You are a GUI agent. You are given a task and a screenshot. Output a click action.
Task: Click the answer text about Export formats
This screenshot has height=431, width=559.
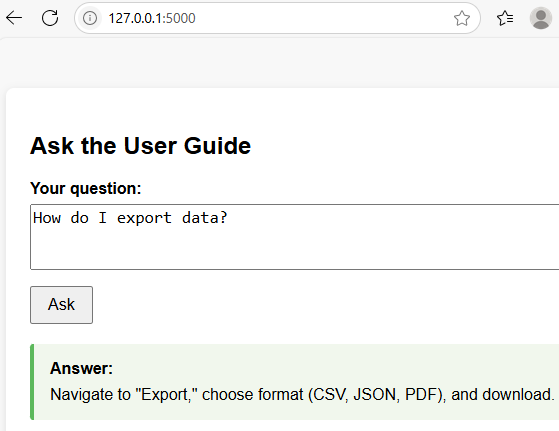[302, 395]
